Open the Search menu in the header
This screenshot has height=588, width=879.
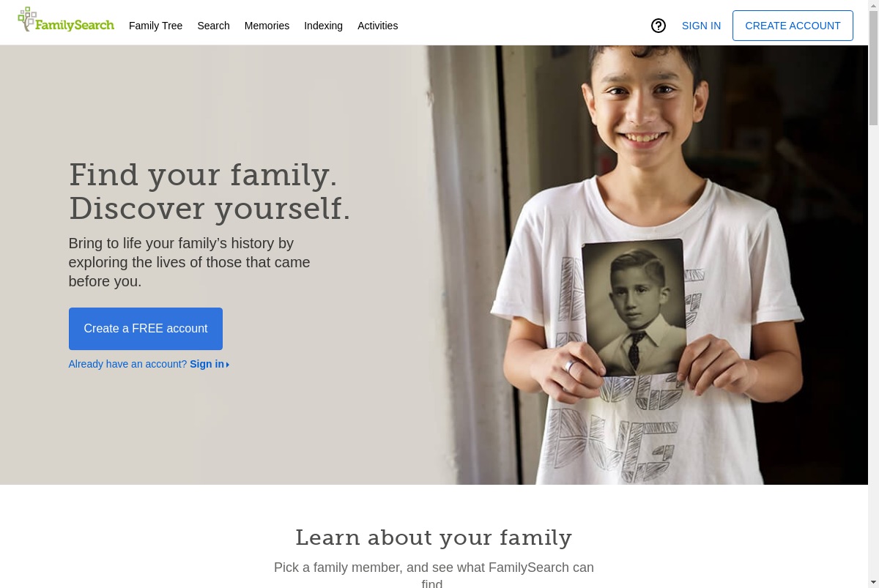[213, 26]
